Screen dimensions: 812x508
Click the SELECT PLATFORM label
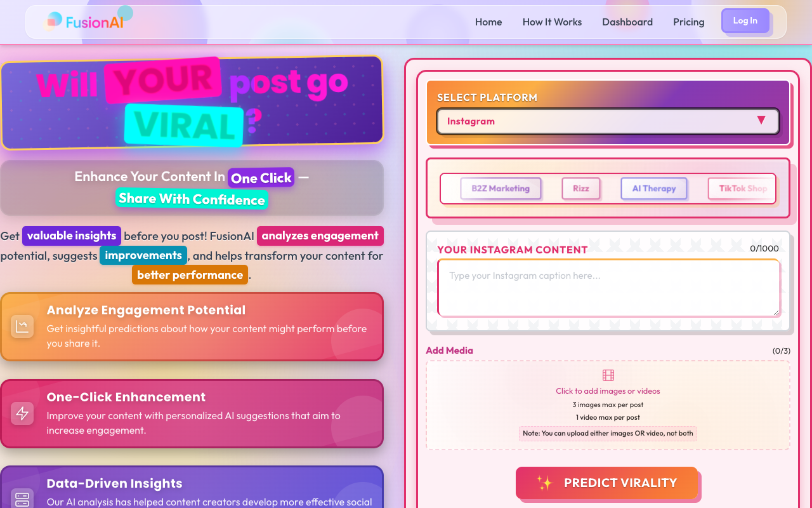coord(487,97)
